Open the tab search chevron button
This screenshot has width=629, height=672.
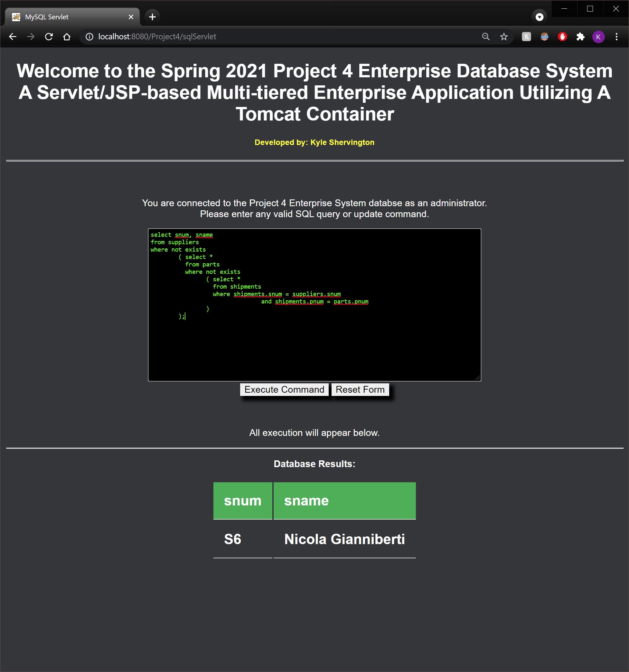pyautogui.click(x=540, y=17)
